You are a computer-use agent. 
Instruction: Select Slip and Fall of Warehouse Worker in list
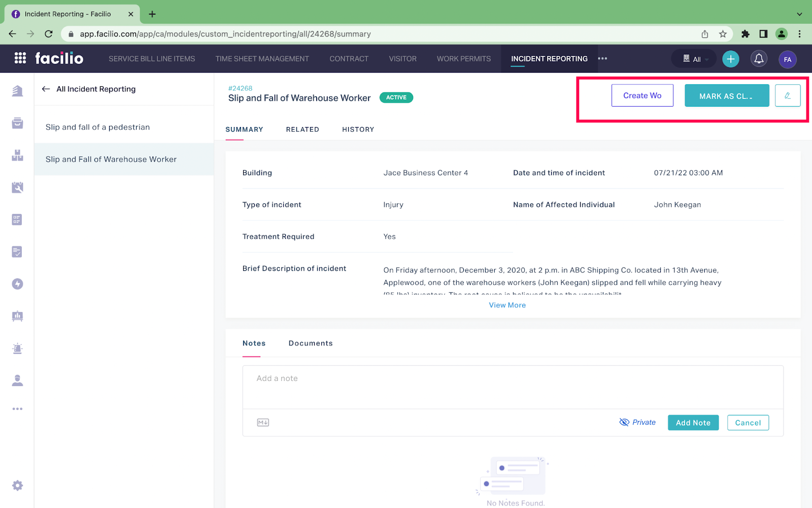click(124, 159)
